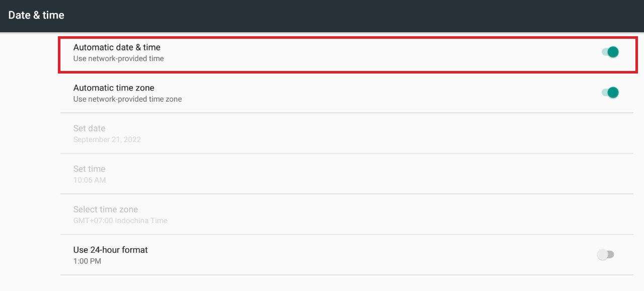The width and height of the screenshot is (644, 291).
Task: Click the red-outlined highlighted settings row
Action: pos(347,54)
